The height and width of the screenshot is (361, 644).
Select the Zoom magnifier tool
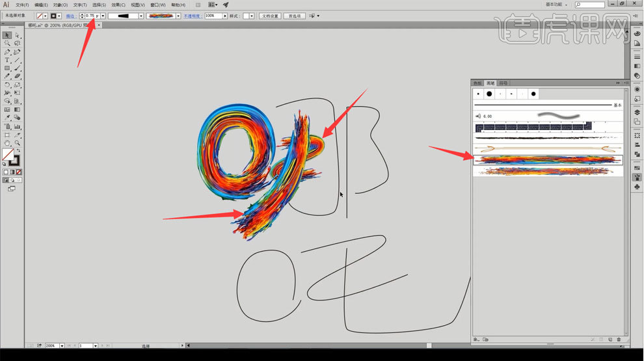(18, 143)
